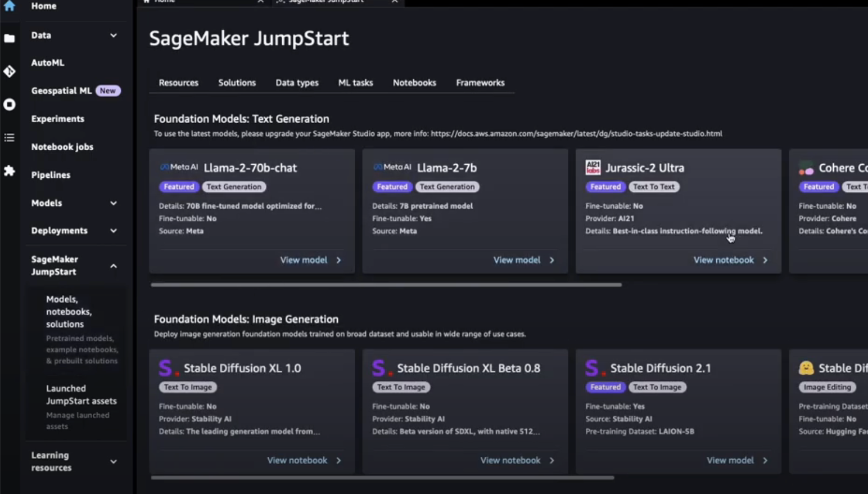Switch to the Solutions tab

237,82
